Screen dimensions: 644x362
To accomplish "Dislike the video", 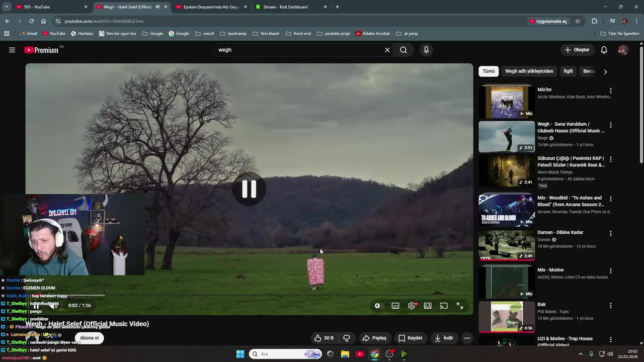I will click(347, 338).
